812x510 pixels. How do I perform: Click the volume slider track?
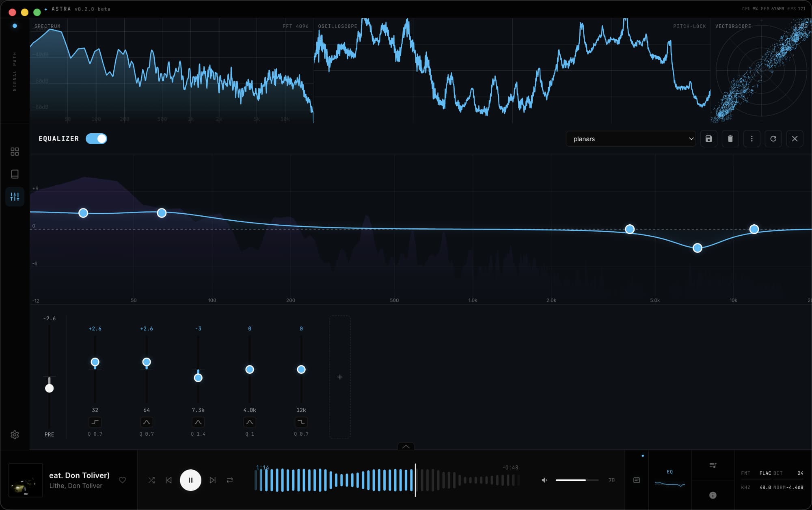577,480
